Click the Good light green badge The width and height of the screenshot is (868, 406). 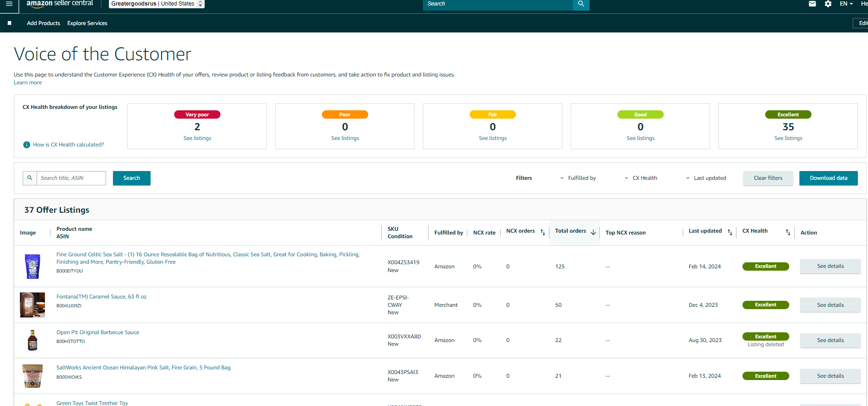pos(641,114)
